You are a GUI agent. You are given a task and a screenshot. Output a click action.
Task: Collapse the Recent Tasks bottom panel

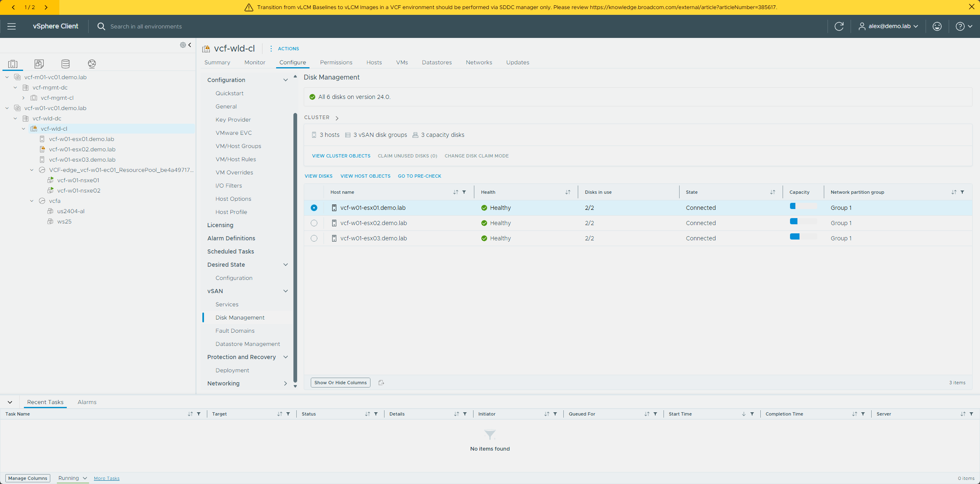tap(10, 402)
